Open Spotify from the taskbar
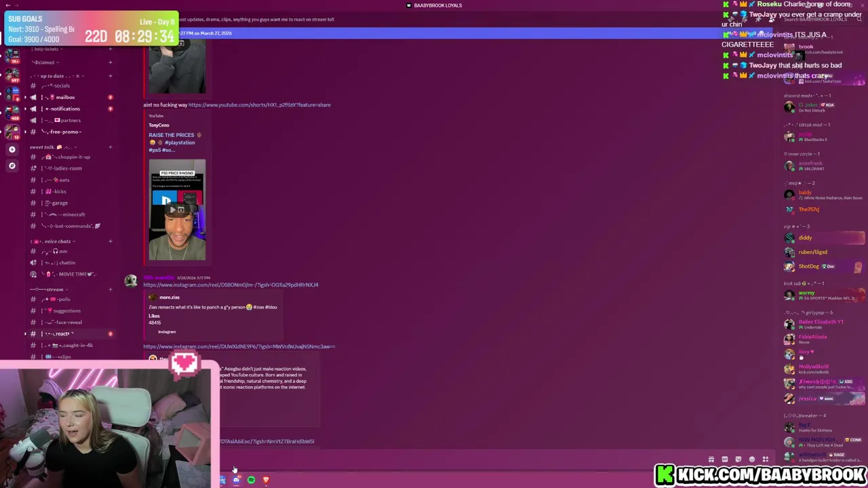The height and width of the screenshot is (488, 868). pyautogui.click(x=251, y=480)
